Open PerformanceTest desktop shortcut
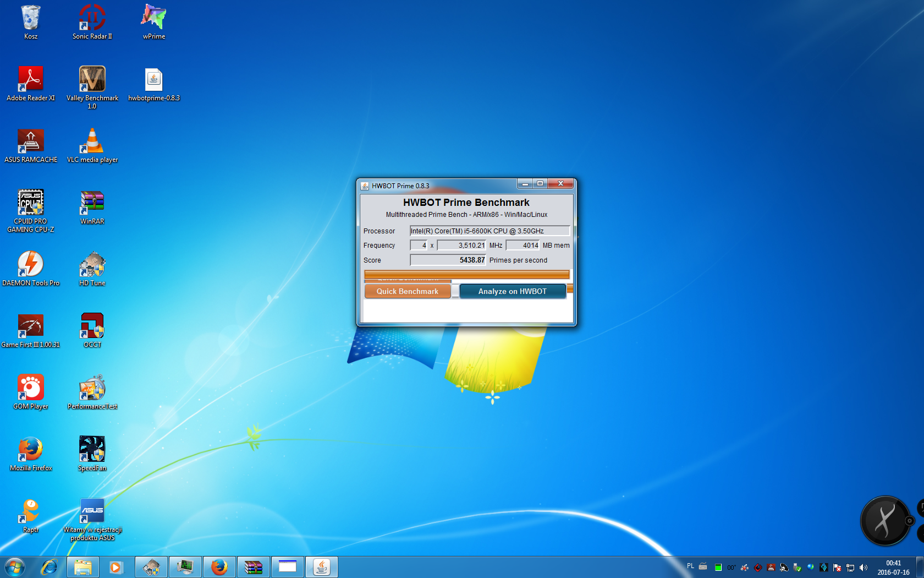Image resolution: width=924 pixels, height=578 pixels. [x=92, y=392]
